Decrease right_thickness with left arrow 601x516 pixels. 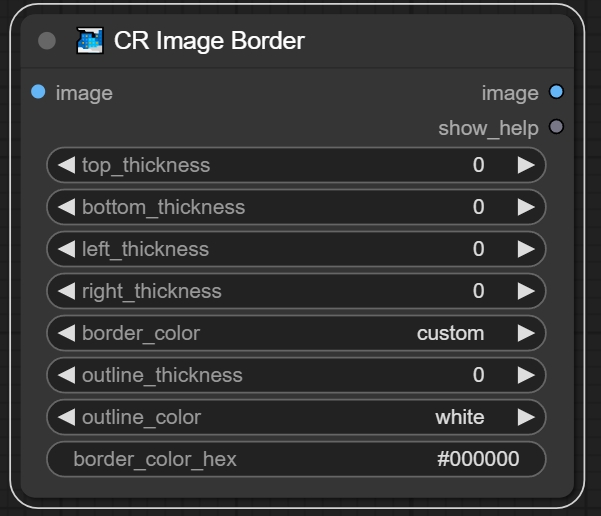66,291
